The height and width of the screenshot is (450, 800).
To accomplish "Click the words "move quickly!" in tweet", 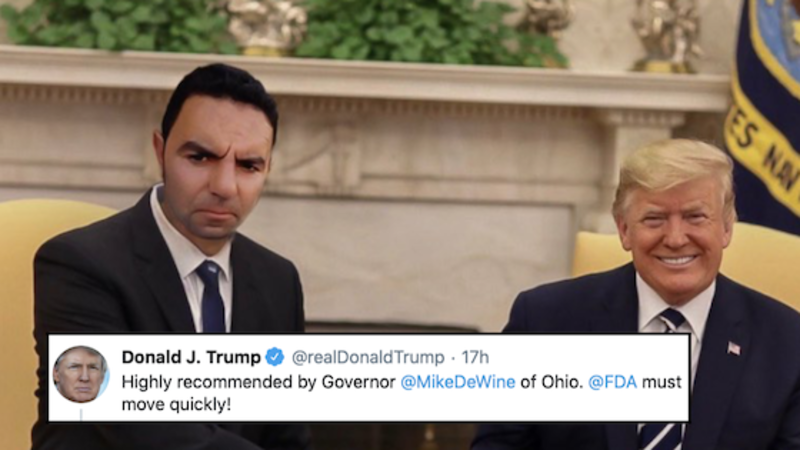I will 176,405.
